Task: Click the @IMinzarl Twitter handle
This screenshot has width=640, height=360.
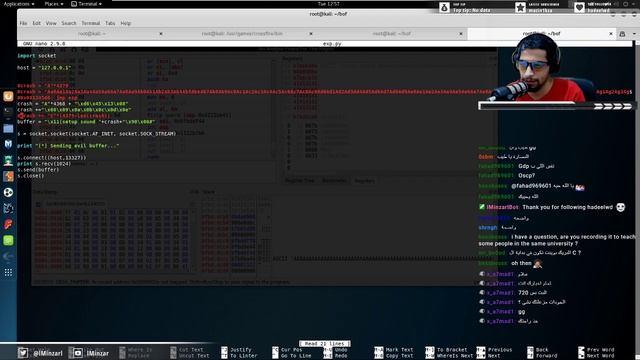Action: tap(48, 353)
